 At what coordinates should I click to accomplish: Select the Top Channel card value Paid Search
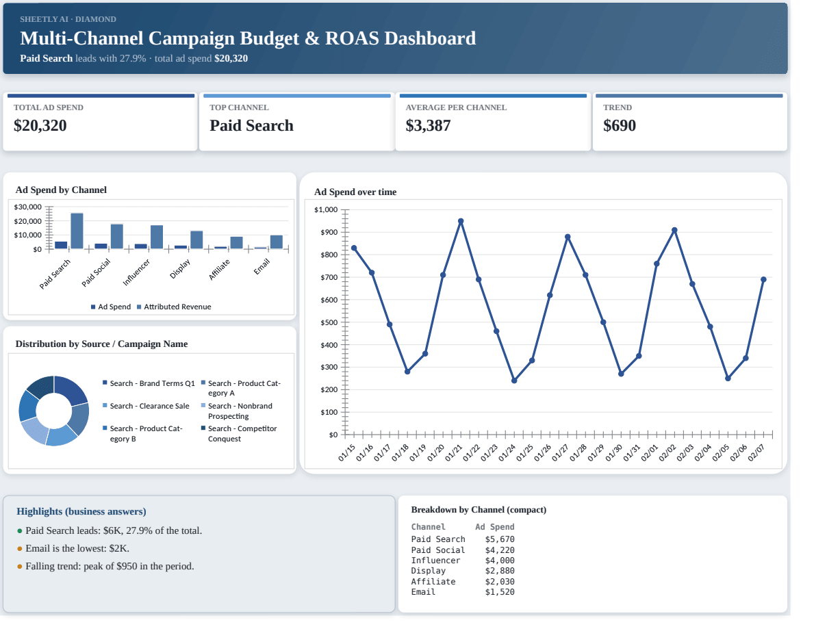(251, 126)
